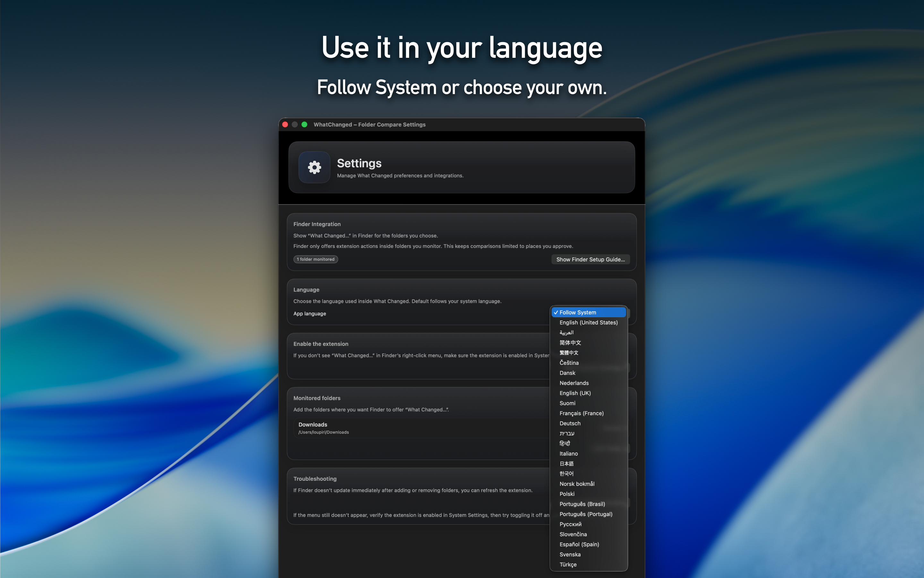Click the Troubleshooting heading

[315, 479]
